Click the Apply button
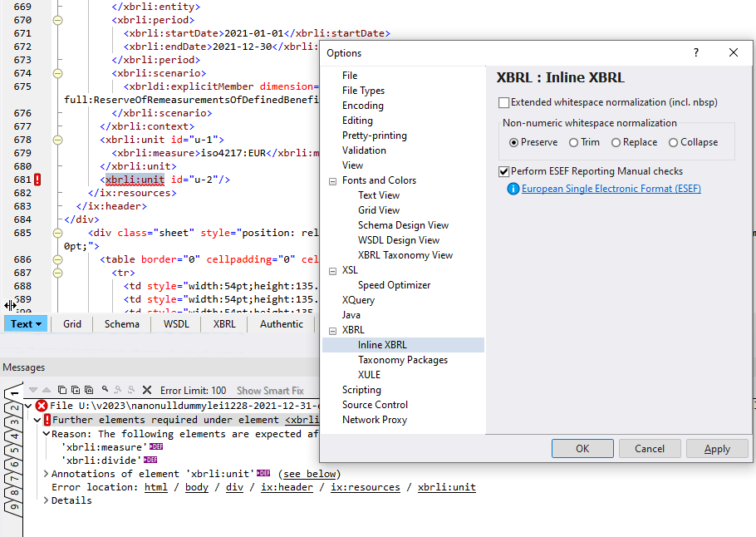756x537 pixels. click(x=716, y=449)
